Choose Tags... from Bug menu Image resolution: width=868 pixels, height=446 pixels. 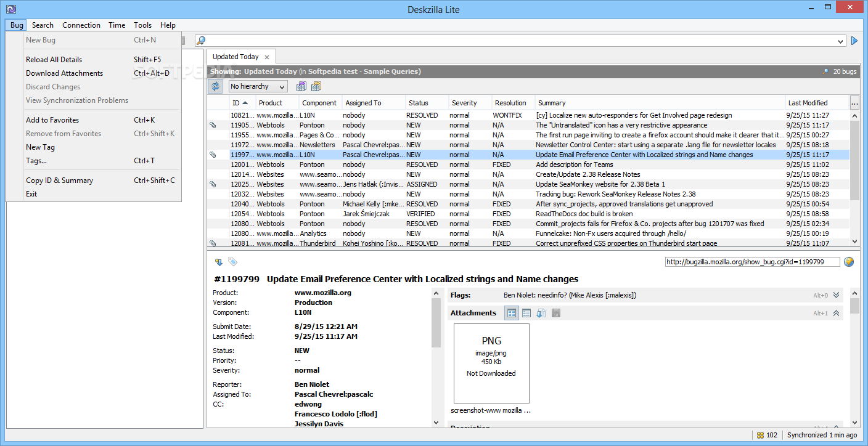pyautogui.click(x=94, y=161)
